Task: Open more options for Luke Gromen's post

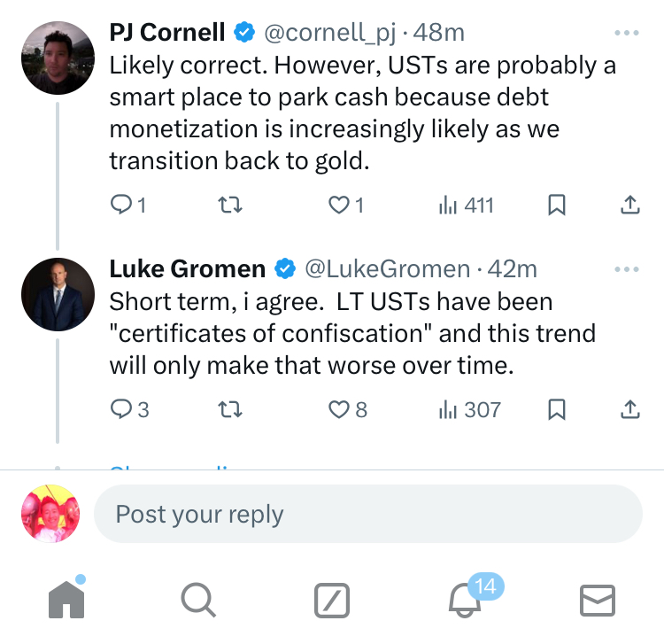Action: tap(626, 268)
